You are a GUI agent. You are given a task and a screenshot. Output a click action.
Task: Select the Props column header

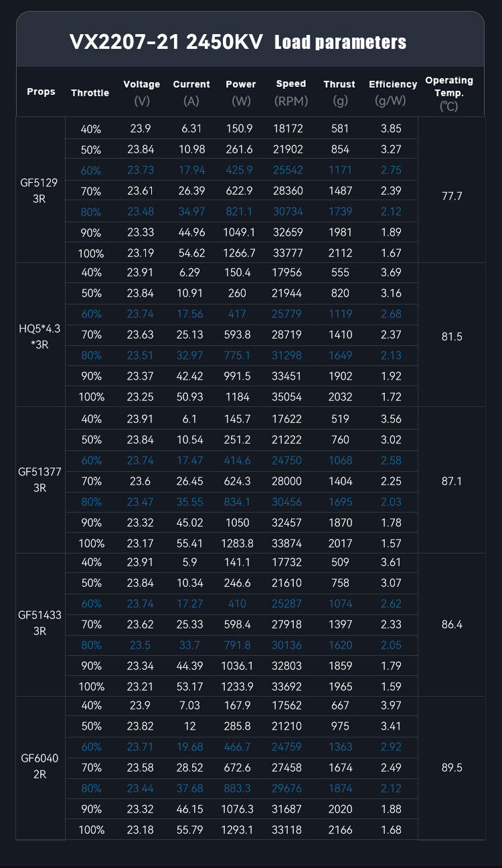pyautogui.click(x=41, y=92)
